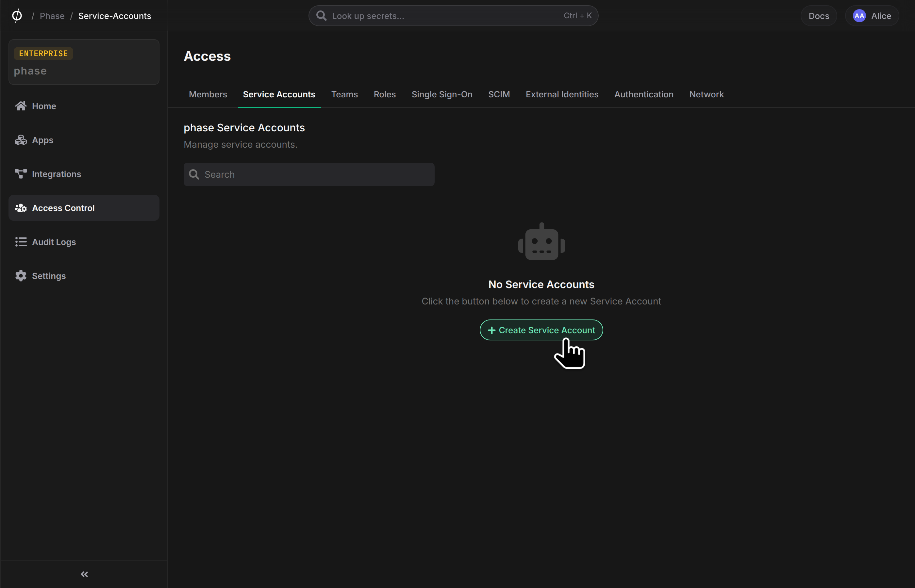Screen dimensions: 915x588
Task: Open Home via its house icon
Action: click(21, 106)
